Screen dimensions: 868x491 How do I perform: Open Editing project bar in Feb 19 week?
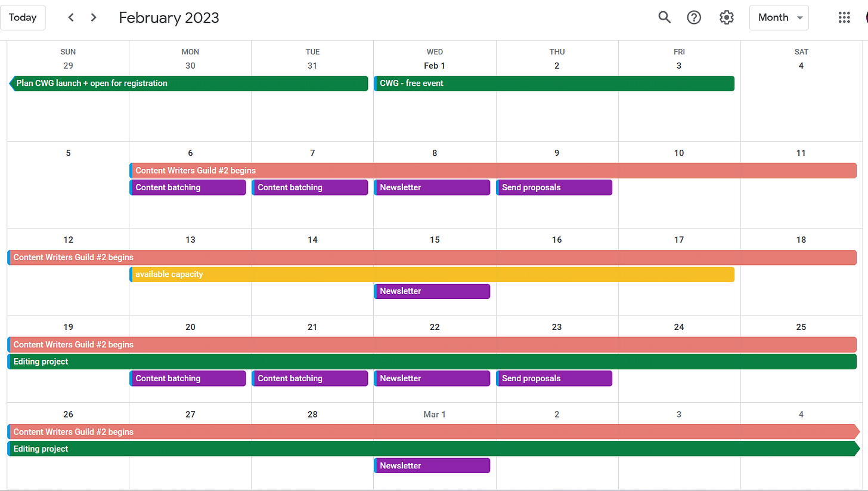432,362
